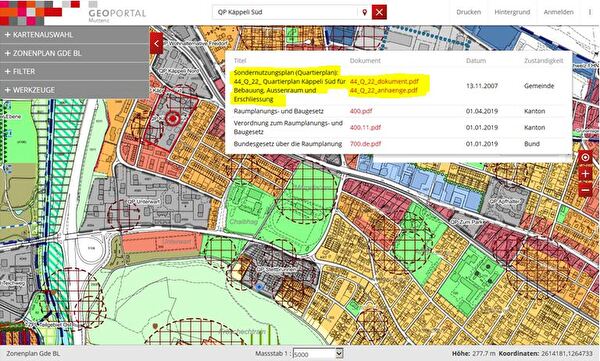Collapse the side panel with the red chevron
The width and height of the screenshot is (600, 361).
coord(157,43)
